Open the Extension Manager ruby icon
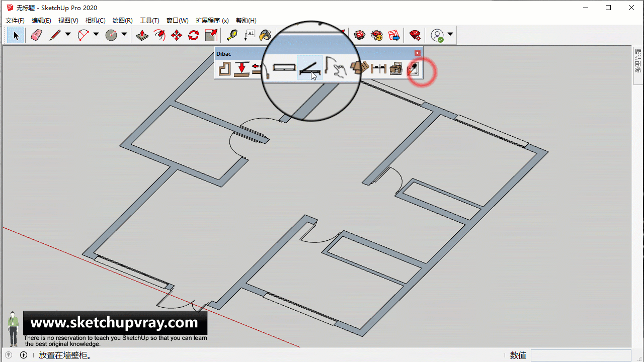Image resolution: width=644 pixels, height=362 pixels. (x=415, y=35)
